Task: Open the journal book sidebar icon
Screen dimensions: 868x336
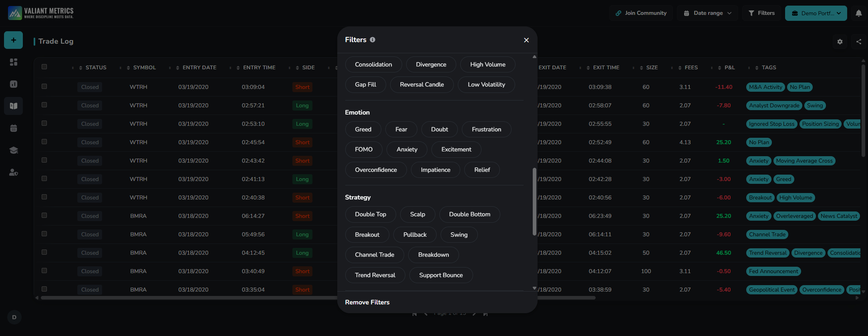Action: click(14, 106)
